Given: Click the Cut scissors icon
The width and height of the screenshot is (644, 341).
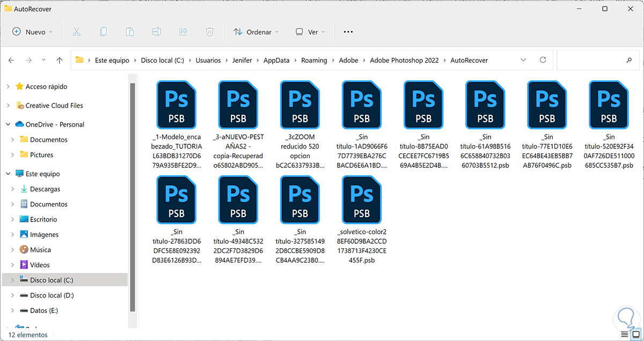Looking at the screenshot, I should [x=76, y=32].
